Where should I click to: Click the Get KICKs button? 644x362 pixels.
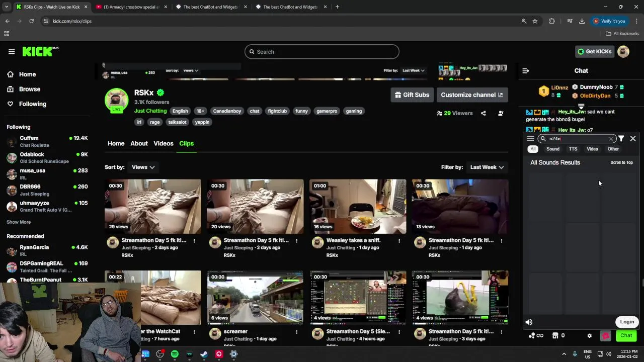(594, 51)
